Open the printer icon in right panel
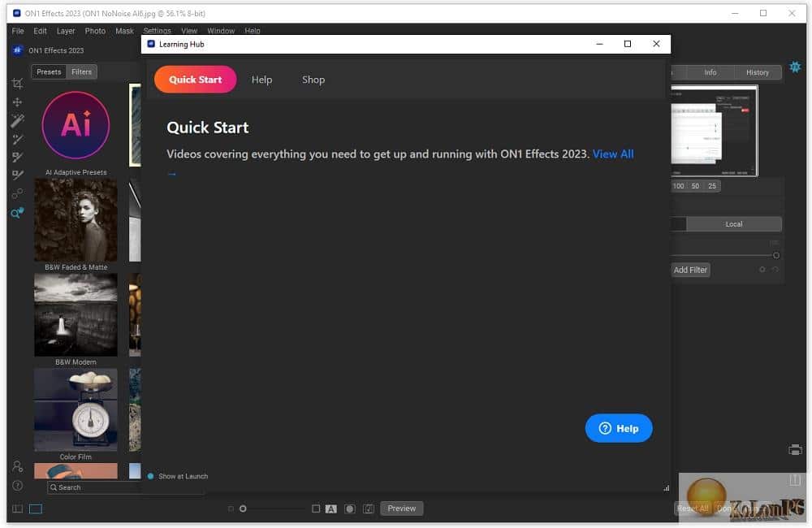The height and width of the screenshot is (528, 812). (x=795, y=450)
